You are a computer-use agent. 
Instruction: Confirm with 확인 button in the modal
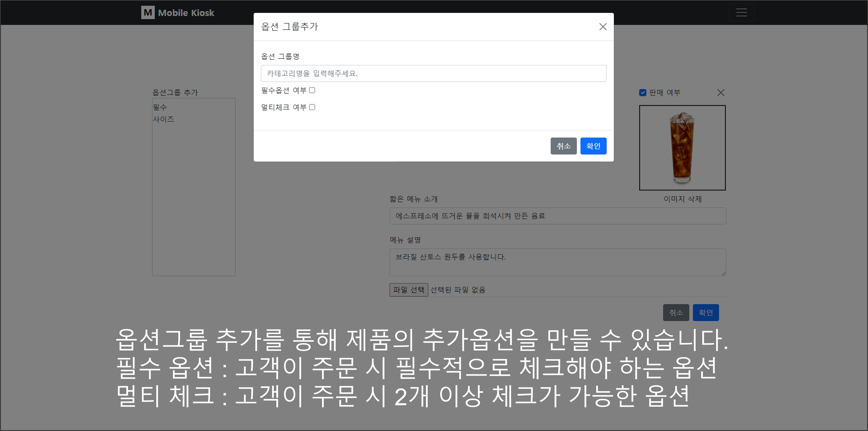coord(593,146)
